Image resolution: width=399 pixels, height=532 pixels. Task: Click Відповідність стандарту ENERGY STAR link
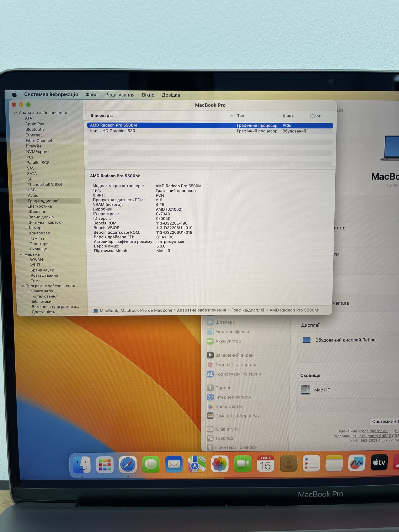pos(366,436)
